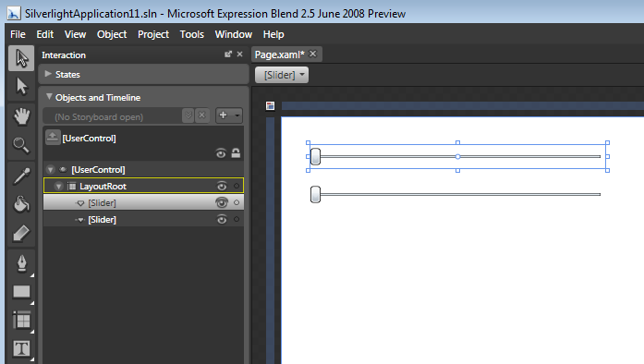
Task: Click the new storyboard plus button
Action: (x=224, y=115)
